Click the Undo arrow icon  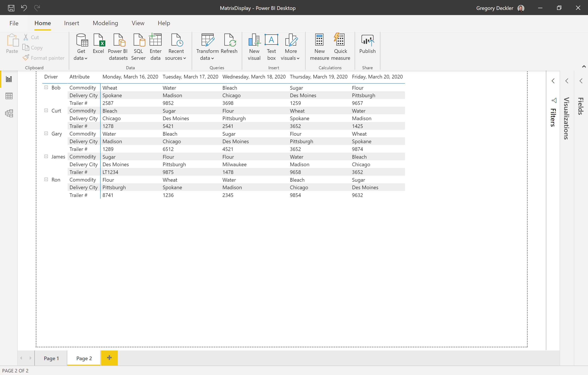click(x=24, y=8)
